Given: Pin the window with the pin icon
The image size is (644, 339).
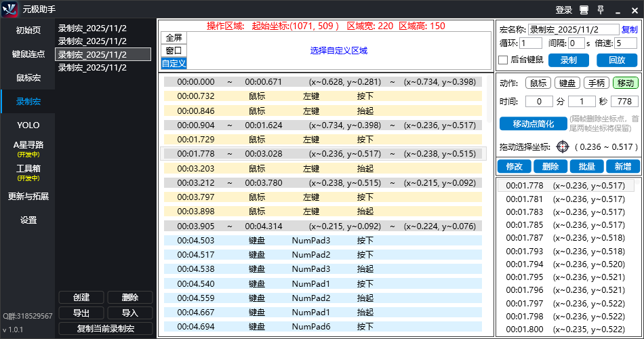Looking at the screenshot, I should pos(601,10).
